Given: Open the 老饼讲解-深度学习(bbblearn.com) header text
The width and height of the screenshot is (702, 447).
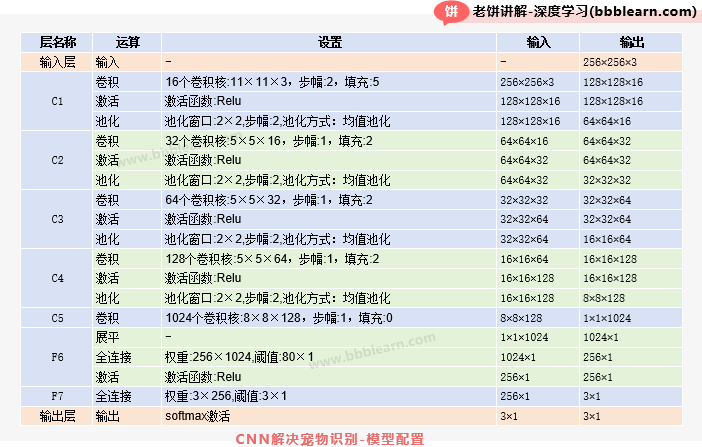Looking at the screenshot, I should pyautogui.click(x=585, y=11).
